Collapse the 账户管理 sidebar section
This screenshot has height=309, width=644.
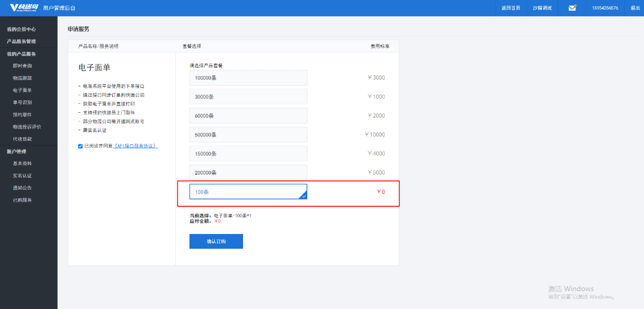16,151
